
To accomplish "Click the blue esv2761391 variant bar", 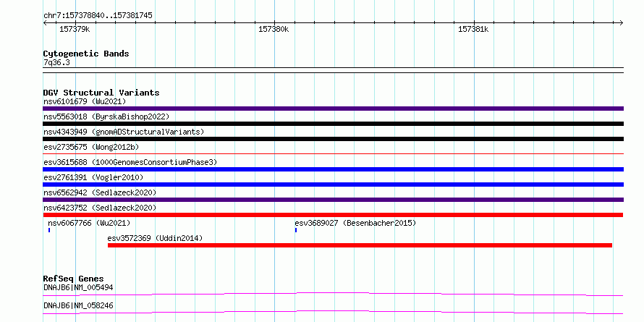I will coord(333,185).
